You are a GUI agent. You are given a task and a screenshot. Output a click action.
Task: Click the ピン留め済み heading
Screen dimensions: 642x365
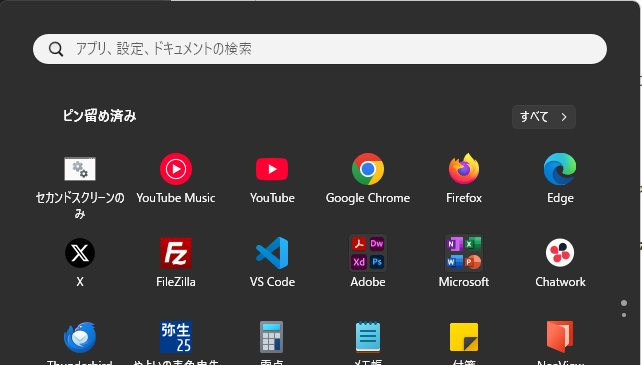99,116
